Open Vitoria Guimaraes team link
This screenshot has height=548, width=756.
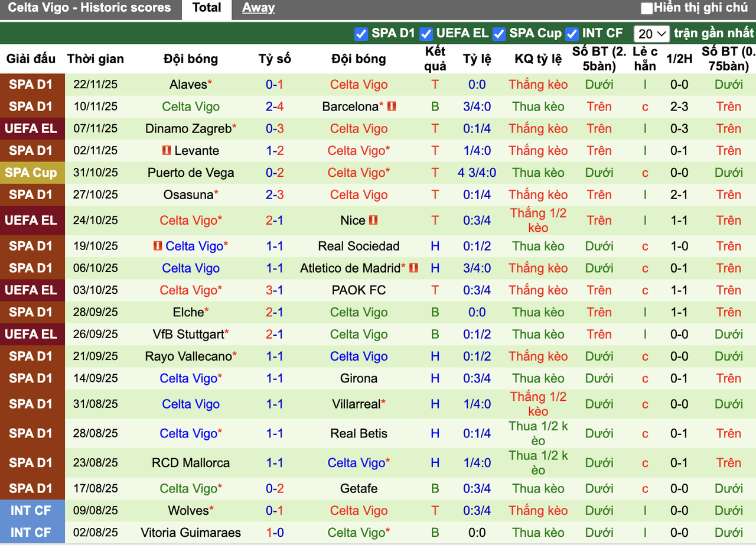click(191, 533)
